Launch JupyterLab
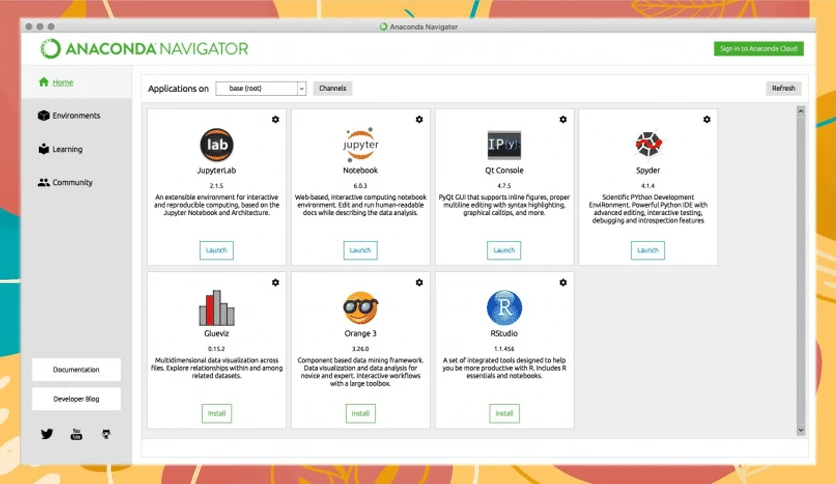Screen dimensions: 836x484 pos(216,250)
